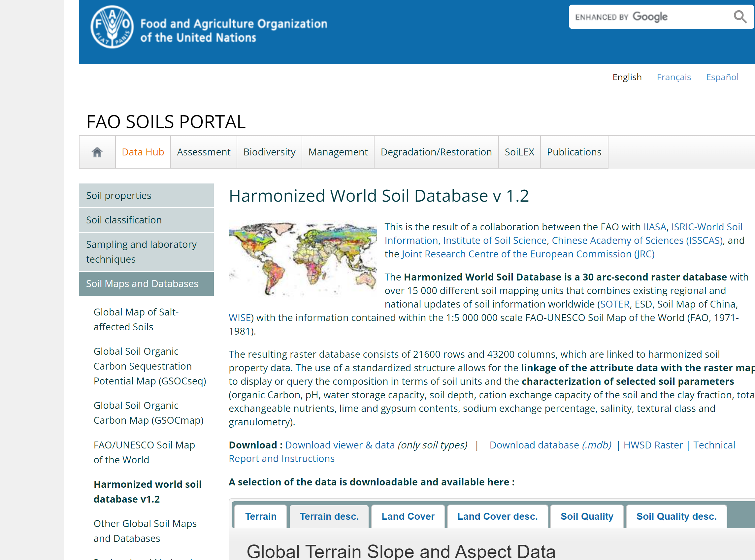Open Global Map of Salt-affected Soils
Viewport: 755px width, 560px height.
point(136,319)
